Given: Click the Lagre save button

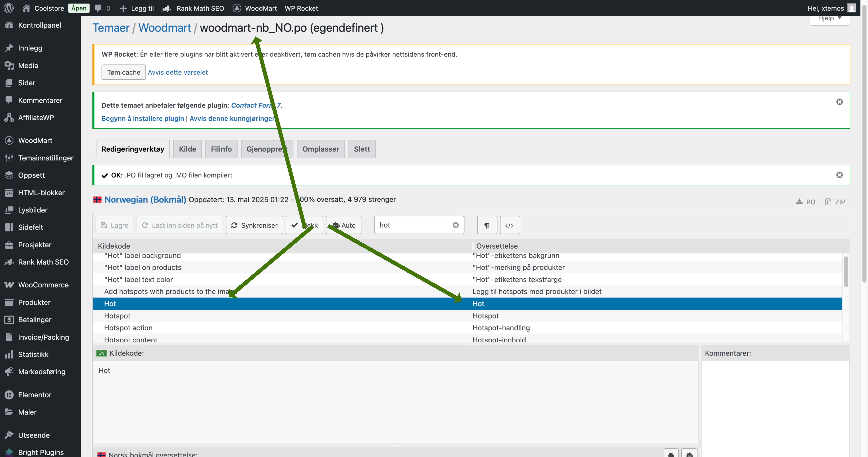Looking at the screenshot, I should [115, 225].
